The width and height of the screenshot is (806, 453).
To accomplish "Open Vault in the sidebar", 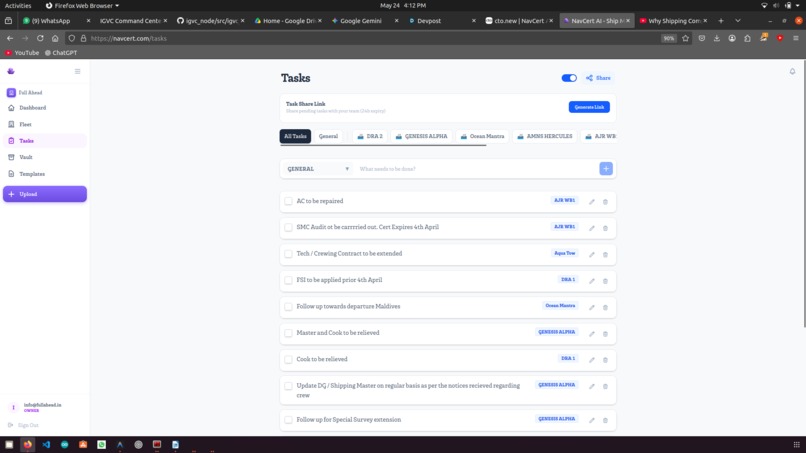I will (45, 157).
